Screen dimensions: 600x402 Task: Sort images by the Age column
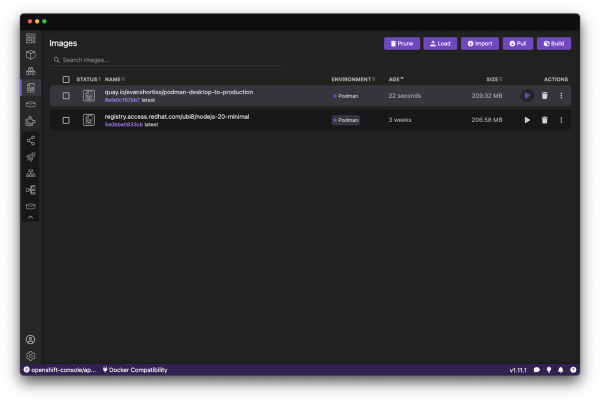tap(396, 79)
